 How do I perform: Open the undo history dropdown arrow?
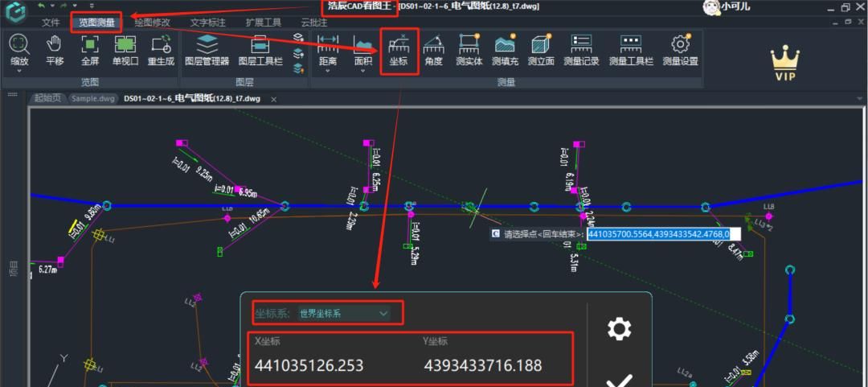(x=52, y=6)
